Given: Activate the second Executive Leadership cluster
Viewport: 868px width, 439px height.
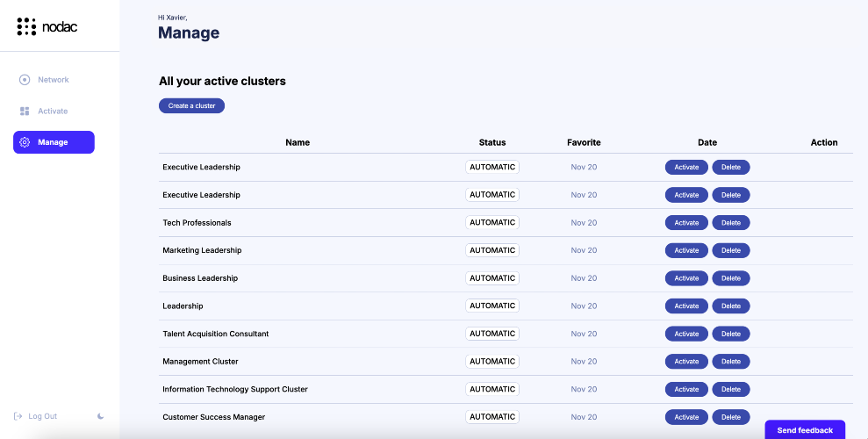Looking at the screenshot, I should [x=686, y=195].
